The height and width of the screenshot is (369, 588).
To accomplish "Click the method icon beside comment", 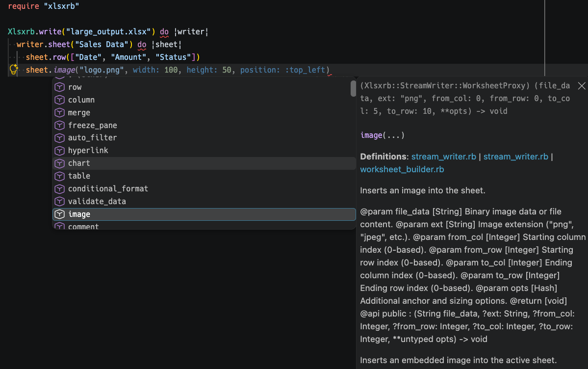I will 60,226.
